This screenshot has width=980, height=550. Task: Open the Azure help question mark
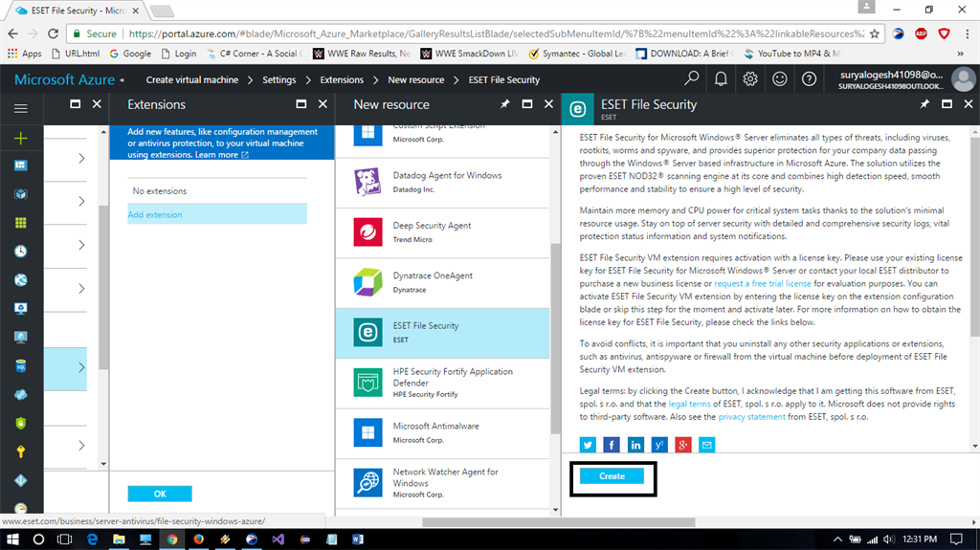[x=809, y=78]
